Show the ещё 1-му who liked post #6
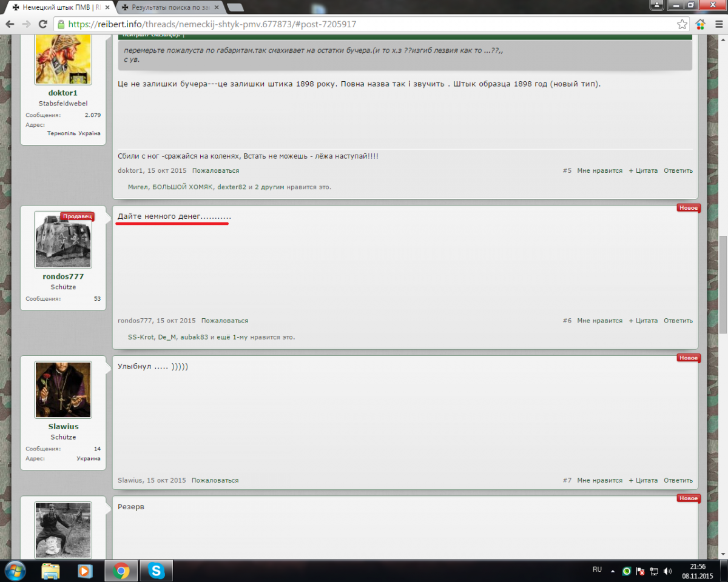Image resolution: width=728 pixels, height=582 pixels. pos(232,337)
